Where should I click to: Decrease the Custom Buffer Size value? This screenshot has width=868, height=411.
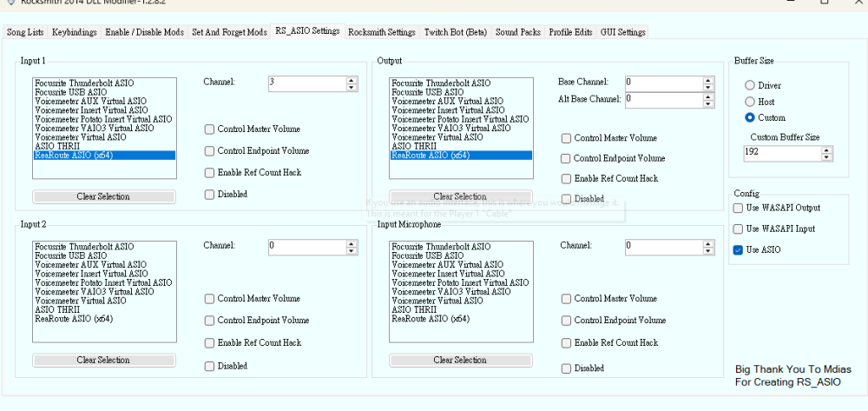pyautogui.click(x=826, y=157)
